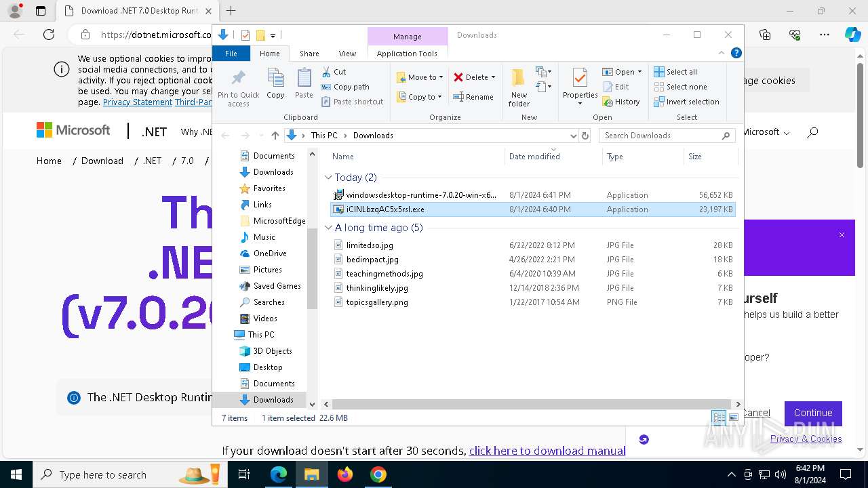Click the Copy ribbon icon

(275, 84)
